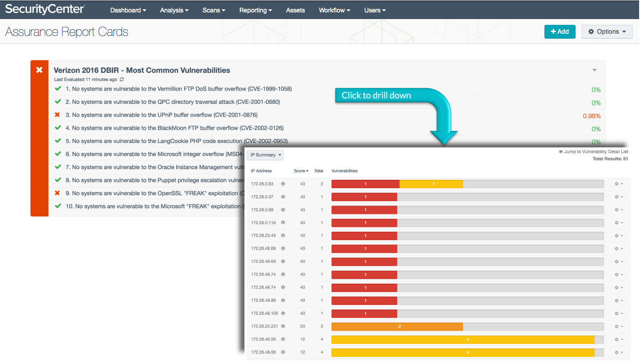The width and height of the screenshot is (640, 364).
Task: Click the 0.98% result for UPnP policy
Action: pos(592,116)
